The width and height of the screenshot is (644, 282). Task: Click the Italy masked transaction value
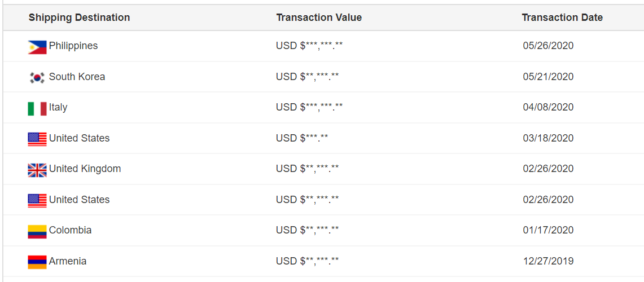pyautogui.click(x=309, y=107)
